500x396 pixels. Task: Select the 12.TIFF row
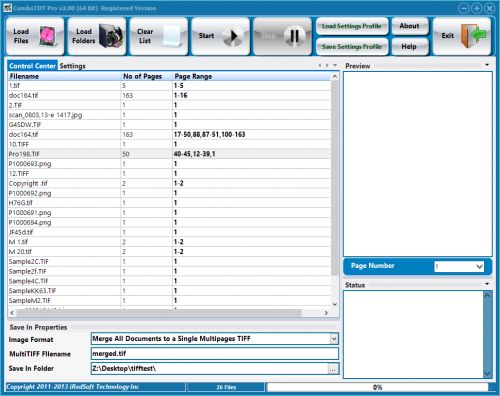click(x=169, y=174)
